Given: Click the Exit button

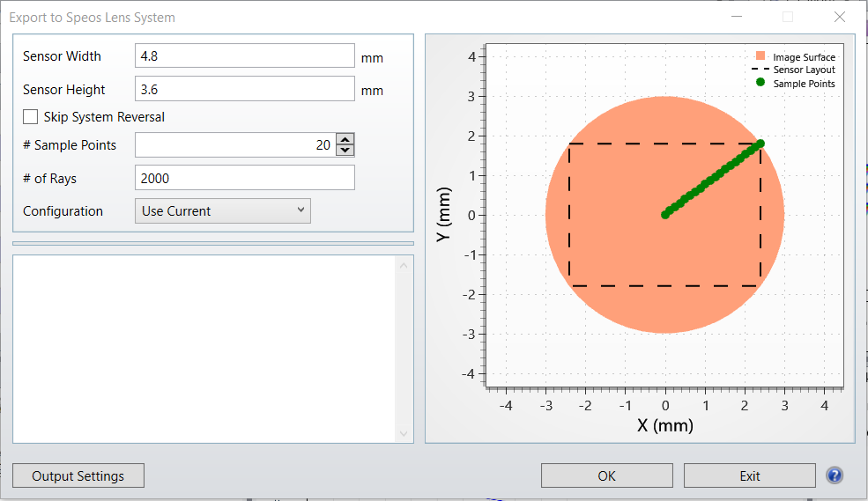Looking at the screenshot, I should (x=750, y=475).
